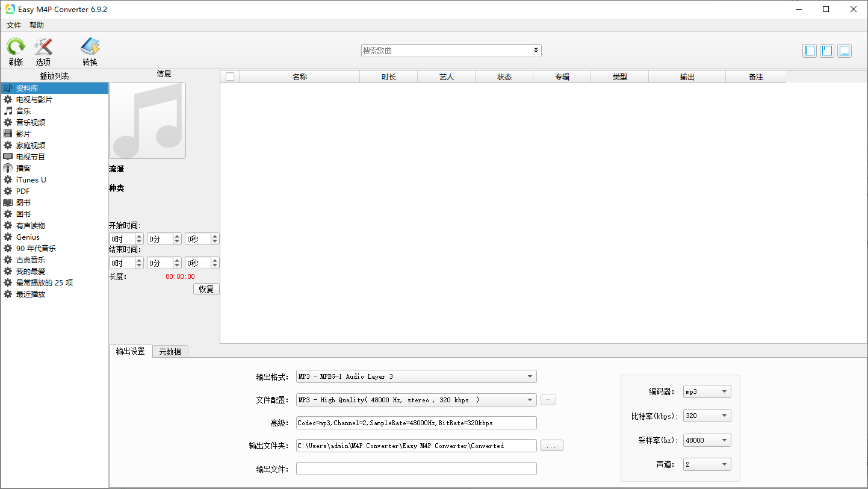Screen dimensions: 868x489
Task: Switch to the 元数据 tab
Action: pyautogui.click(x=170, y=352)
